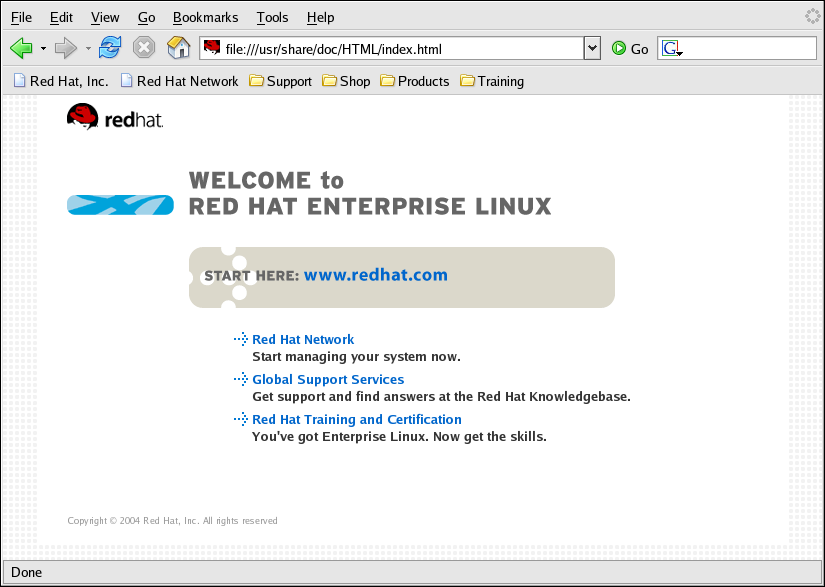Screen dimensions: 825x587
Task: Open the Red Hat Network bookmark
Action: pos(179,81)
